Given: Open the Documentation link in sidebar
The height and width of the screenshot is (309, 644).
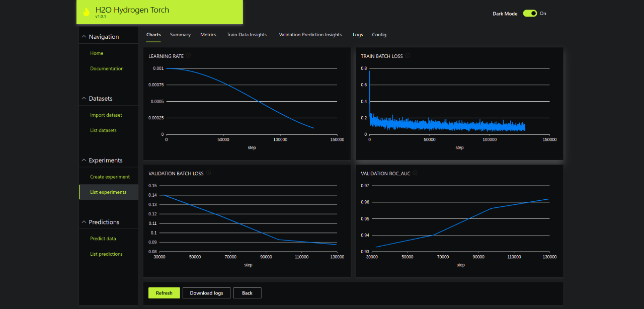Looking at the screenshot, I should pos(107,68).
